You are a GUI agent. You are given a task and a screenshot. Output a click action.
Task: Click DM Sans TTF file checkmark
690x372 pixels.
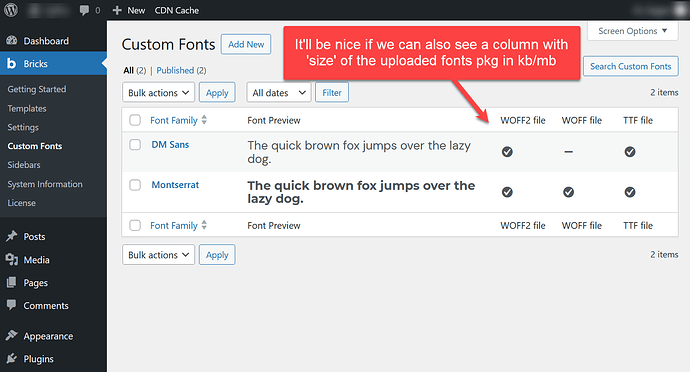[630, 152]
